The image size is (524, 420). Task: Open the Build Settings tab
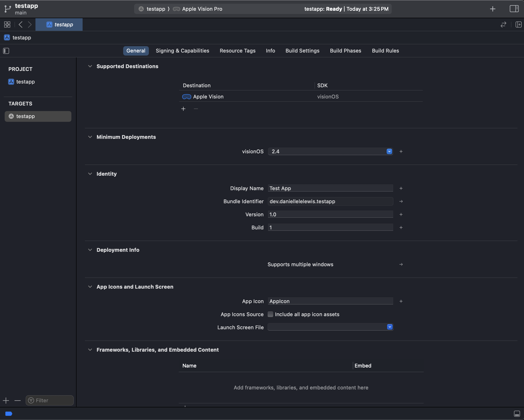(302, 51)
